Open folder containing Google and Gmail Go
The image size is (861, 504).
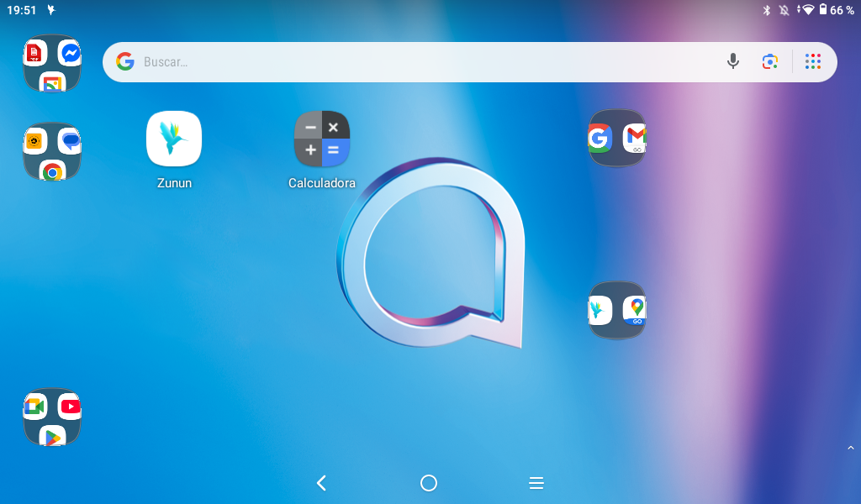pyautogui.click(x=617, y=138)
